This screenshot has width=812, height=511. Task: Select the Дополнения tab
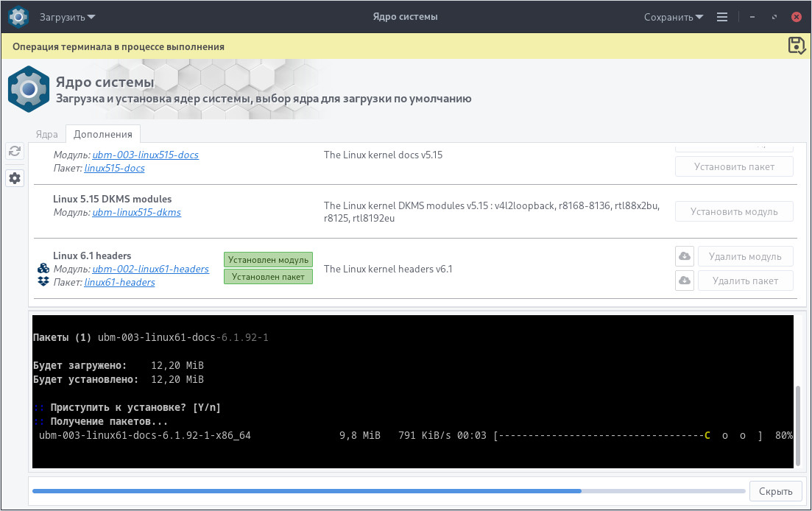pos(103,134)
